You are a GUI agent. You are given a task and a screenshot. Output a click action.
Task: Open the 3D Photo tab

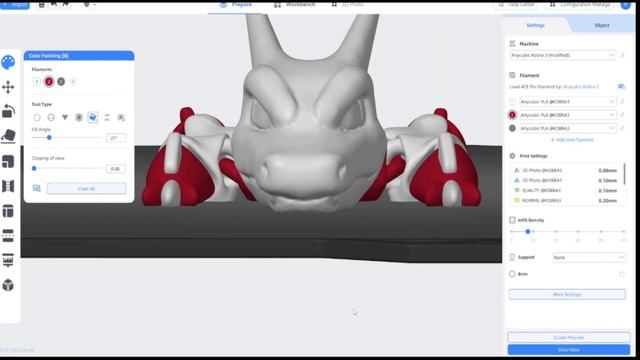tap(347, 5)
